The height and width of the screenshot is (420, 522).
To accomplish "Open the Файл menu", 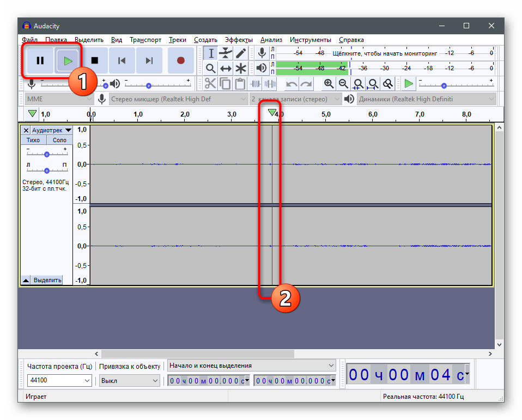I will pyautogui.click(x=29, y=40).
